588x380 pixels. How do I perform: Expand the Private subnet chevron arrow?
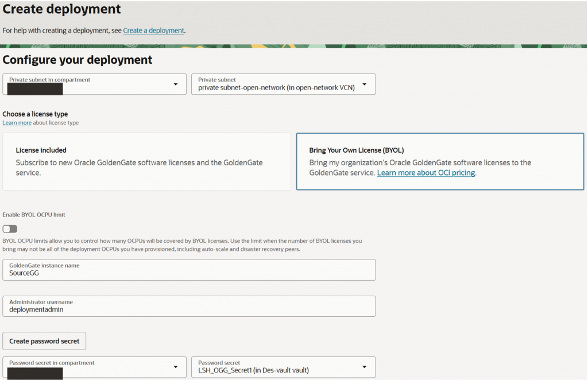364,84
